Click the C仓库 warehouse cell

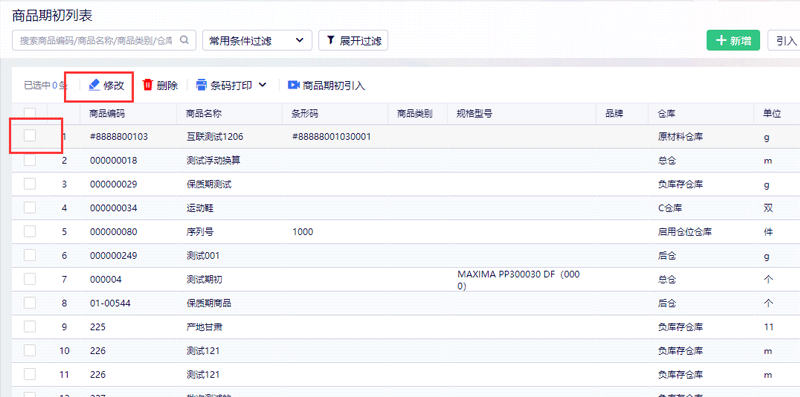point(670,208)
